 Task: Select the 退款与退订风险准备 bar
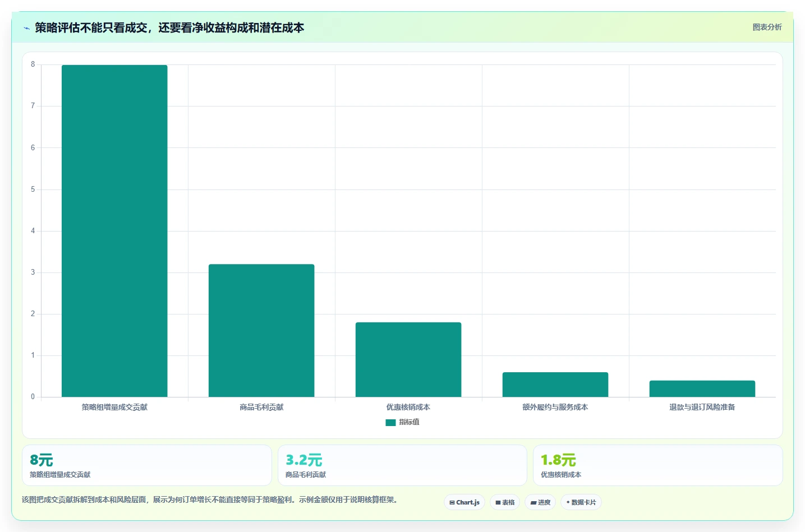[x=702, y=388]
